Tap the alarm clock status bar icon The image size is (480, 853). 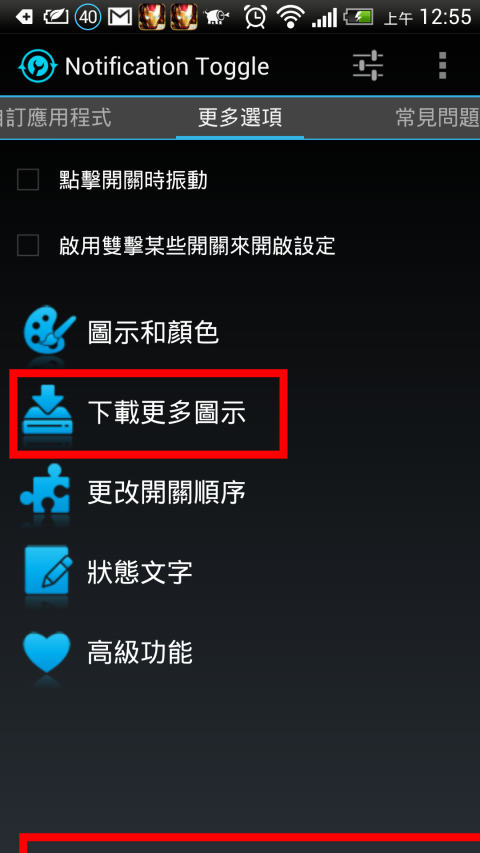coord(255,17)
